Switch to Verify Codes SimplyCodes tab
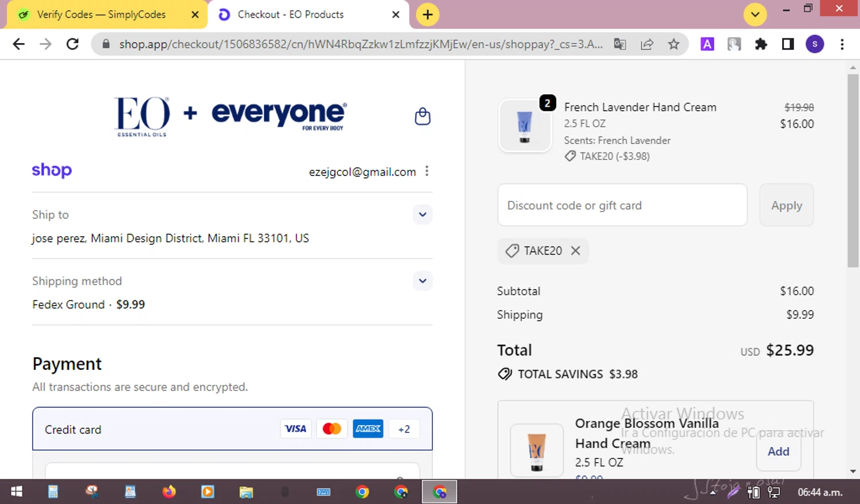The height and width of the screenshot is (504, 860). pyautogui.click(x=101, y=14)
